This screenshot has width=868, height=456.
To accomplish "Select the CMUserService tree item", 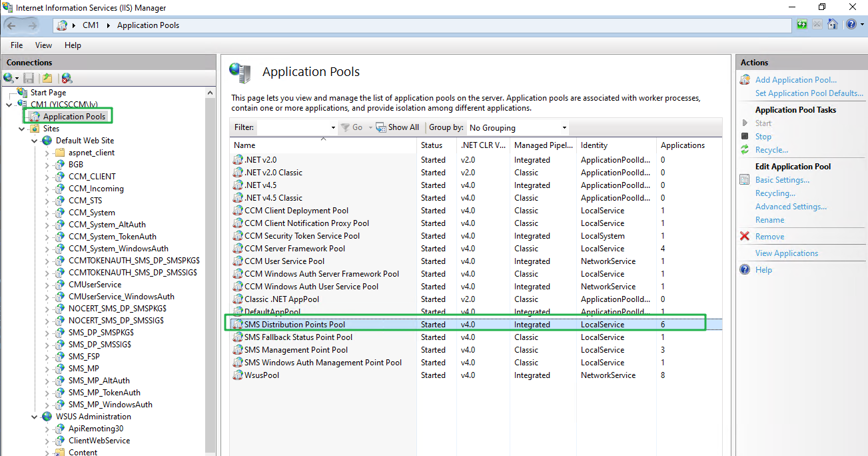I will [95, 285].
